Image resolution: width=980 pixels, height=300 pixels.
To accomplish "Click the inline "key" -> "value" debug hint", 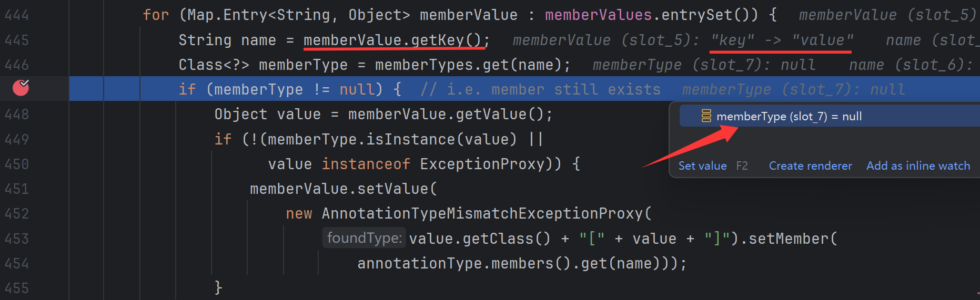I will click(781, 40).
